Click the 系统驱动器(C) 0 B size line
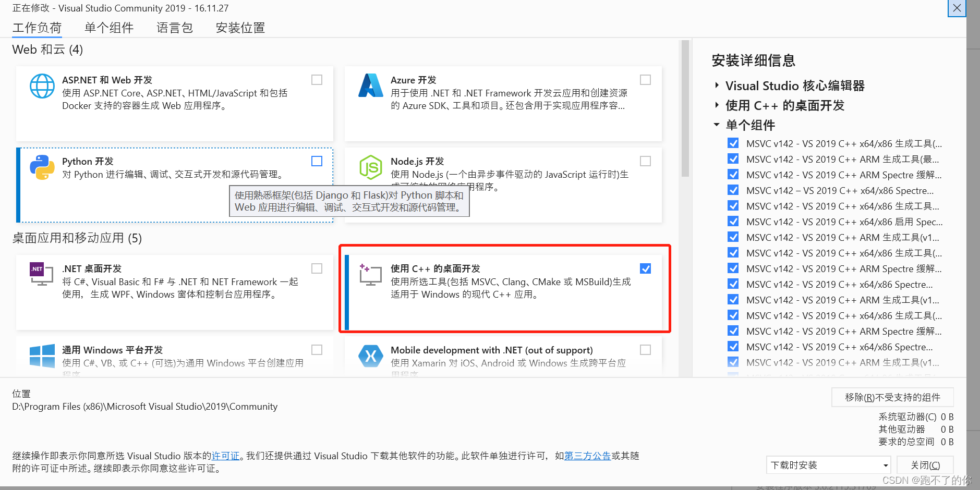The width and height of the screenshot is (980, 490). 916,416
